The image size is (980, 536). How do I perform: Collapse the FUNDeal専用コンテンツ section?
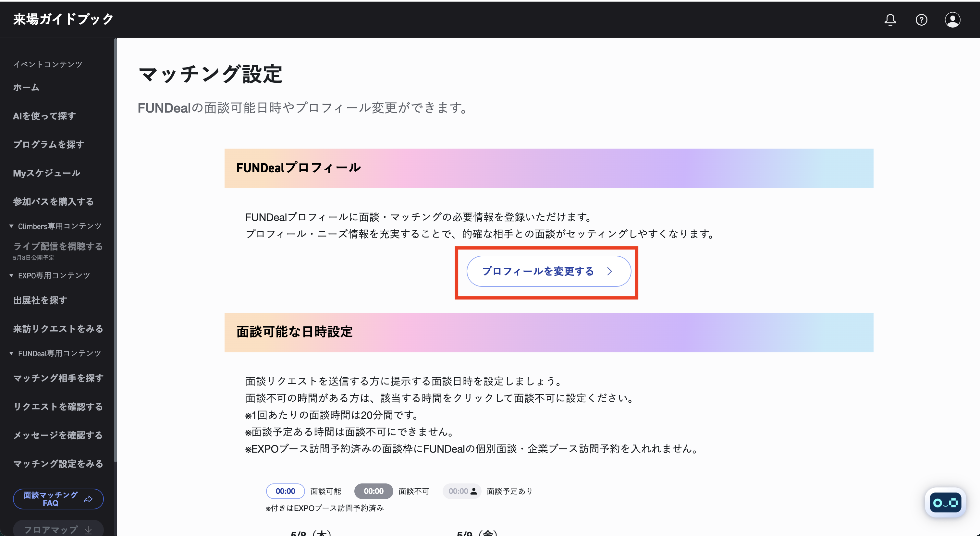click(x=55, y=353)
